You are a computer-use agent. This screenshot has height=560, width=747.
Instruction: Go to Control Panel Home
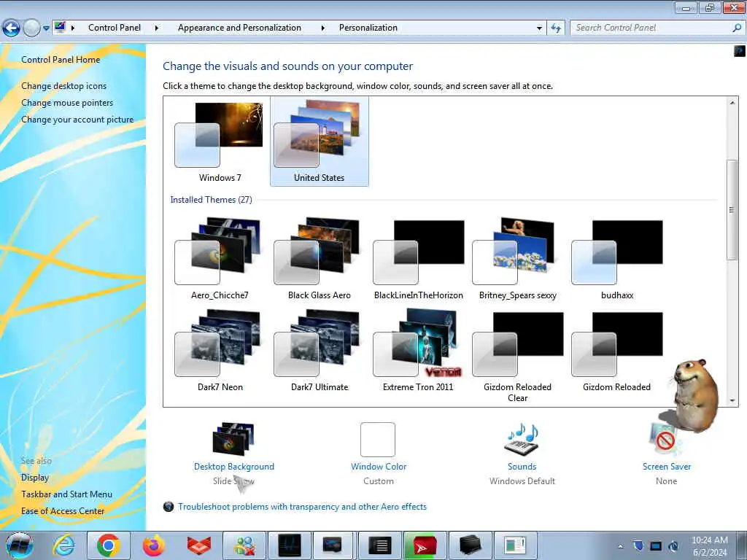pos(61,60)
